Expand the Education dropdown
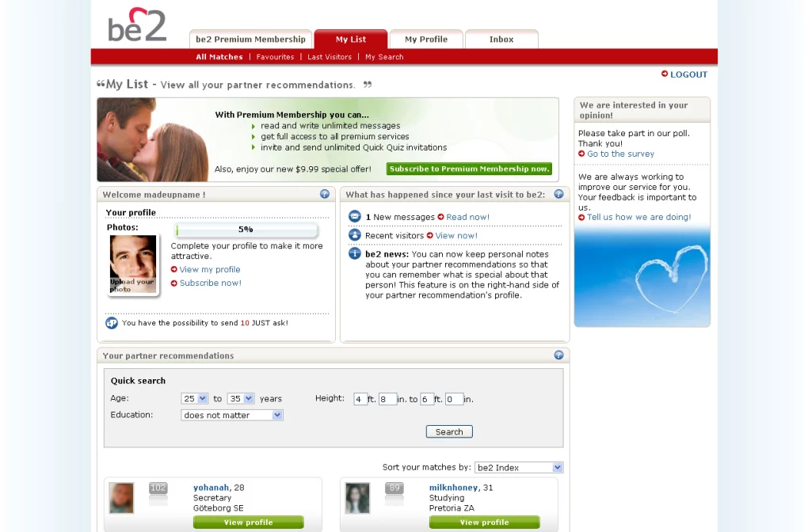Viewport: 808px width, 532px height. pyautogui.click(x=232, y=415)
